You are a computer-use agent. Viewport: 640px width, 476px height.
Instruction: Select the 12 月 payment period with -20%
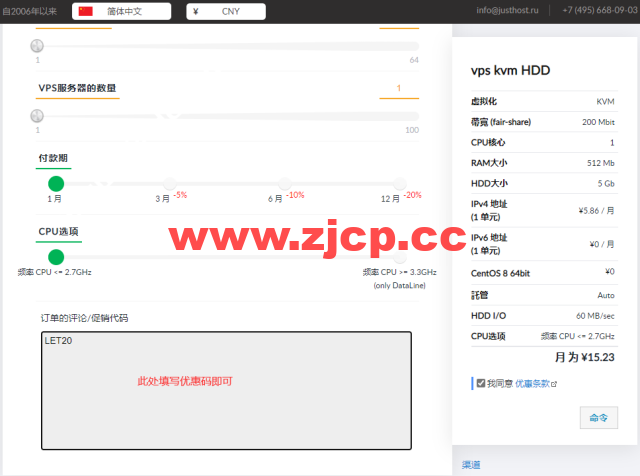pyautogui.click(x=400, y=184)
